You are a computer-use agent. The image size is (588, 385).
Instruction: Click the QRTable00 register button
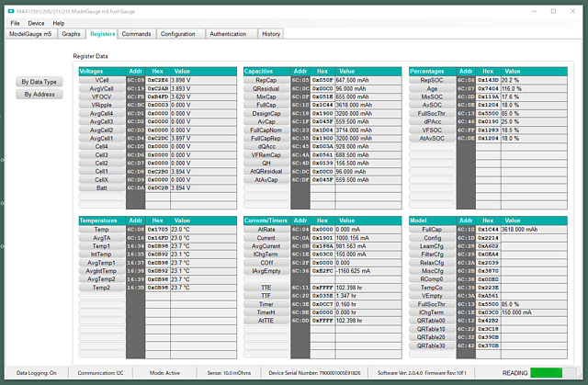coord(432,321)
